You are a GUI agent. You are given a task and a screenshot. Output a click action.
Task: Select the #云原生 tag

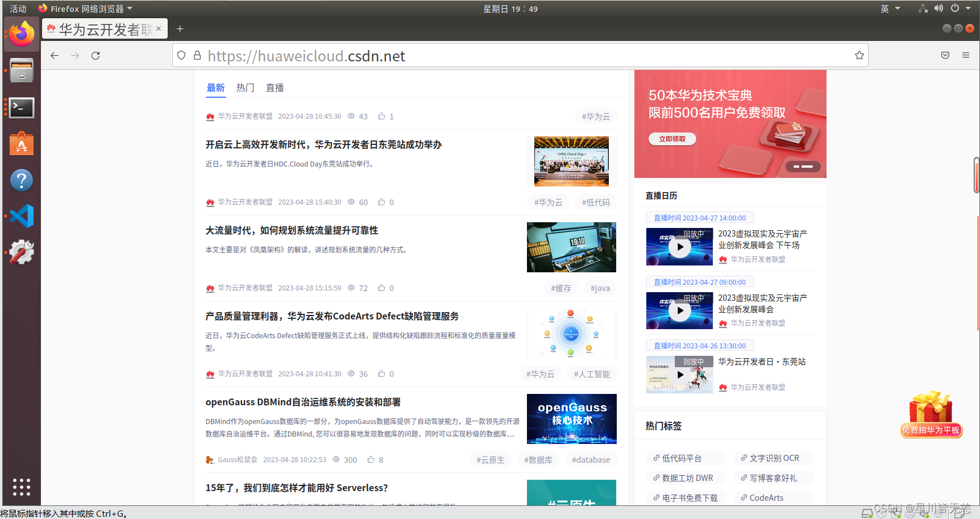tap(490, 459)
